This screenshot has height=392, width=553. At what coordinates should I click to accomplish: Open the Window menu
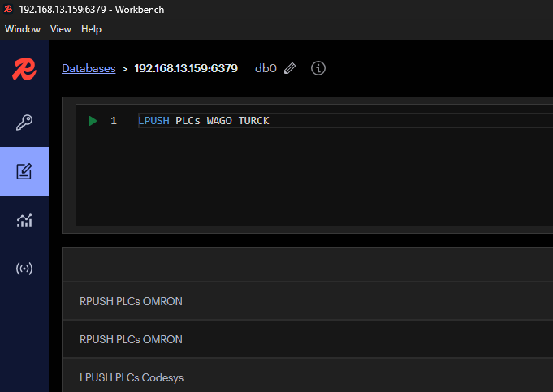pyautogui.click(x=23, y=29)
